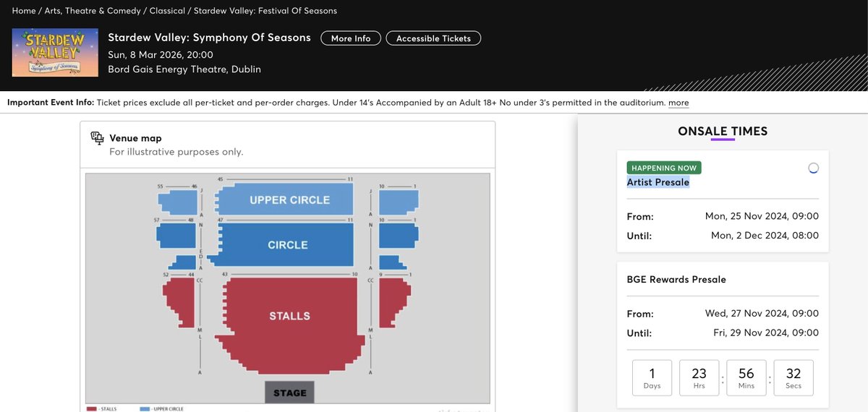Click the date Sun, 8 Mar 2026, 20:00
The image size is (868, 412).
[x=161, y=54]
